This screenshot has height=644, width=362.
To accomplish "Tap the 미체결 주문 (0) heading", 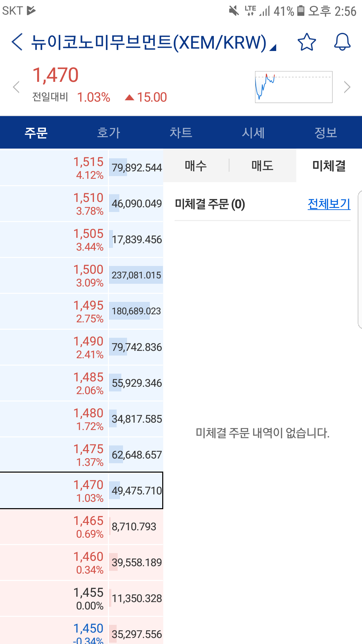I will click(210, 204).
